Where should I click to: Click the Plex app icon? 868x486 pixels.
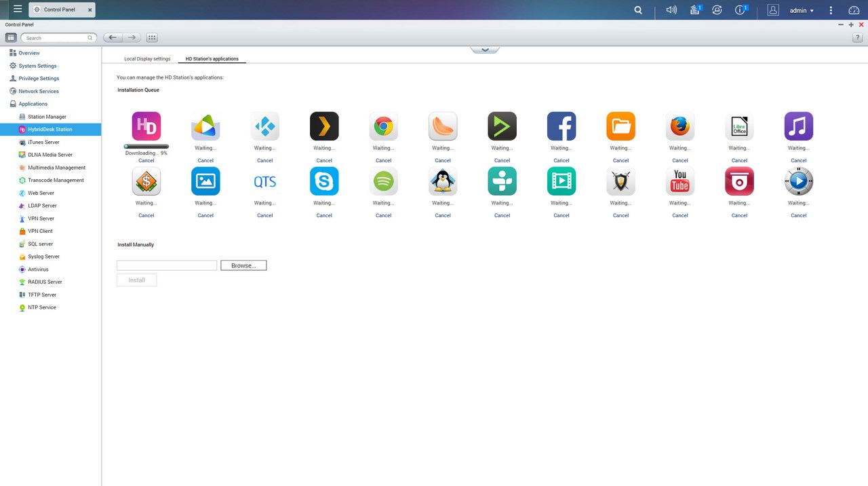(324, 126)
